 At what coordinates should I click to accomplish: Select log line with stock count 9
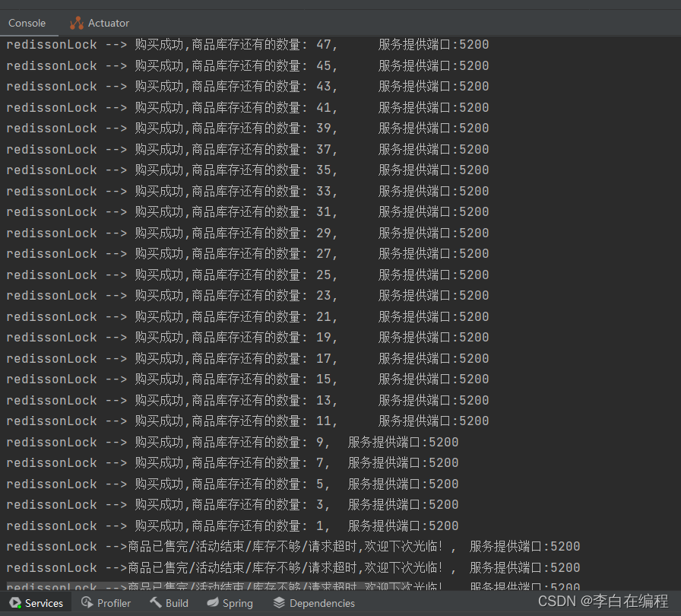pos(233,443)
